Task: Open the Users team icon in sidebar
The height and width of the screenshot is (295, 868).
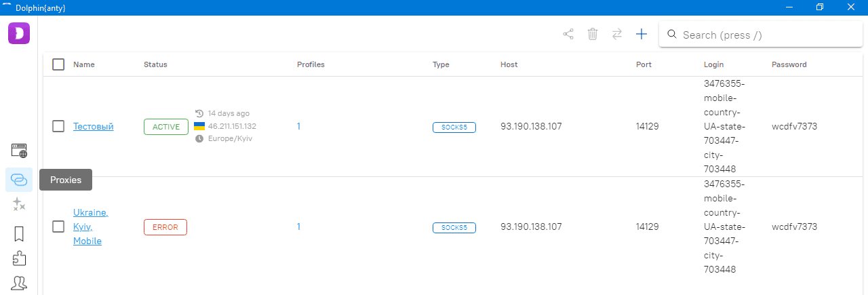Action: [19, 283]
